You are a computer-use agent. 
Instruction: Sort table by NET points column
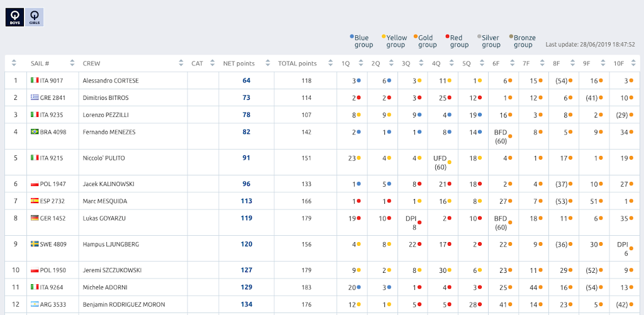tap(239, 64)
